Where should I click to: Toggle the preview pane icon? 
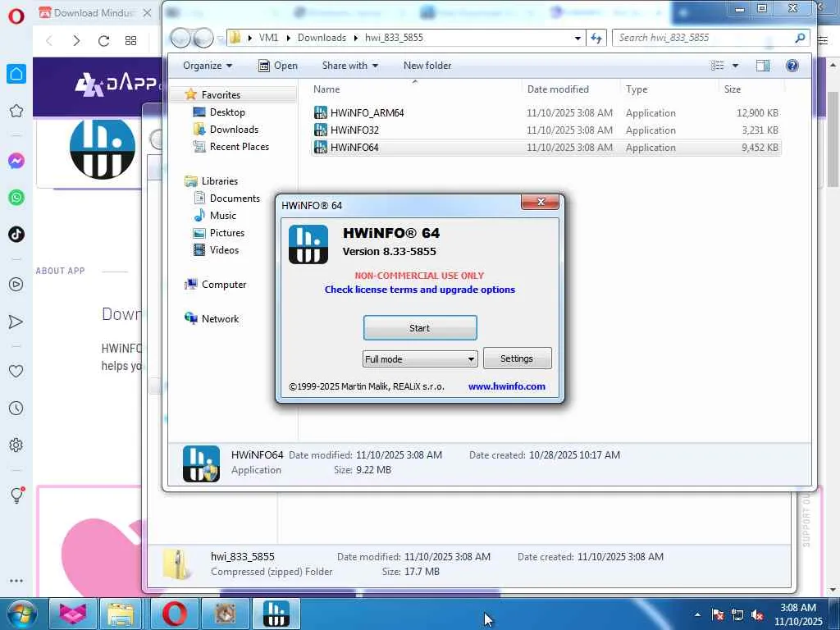point(762,66)
